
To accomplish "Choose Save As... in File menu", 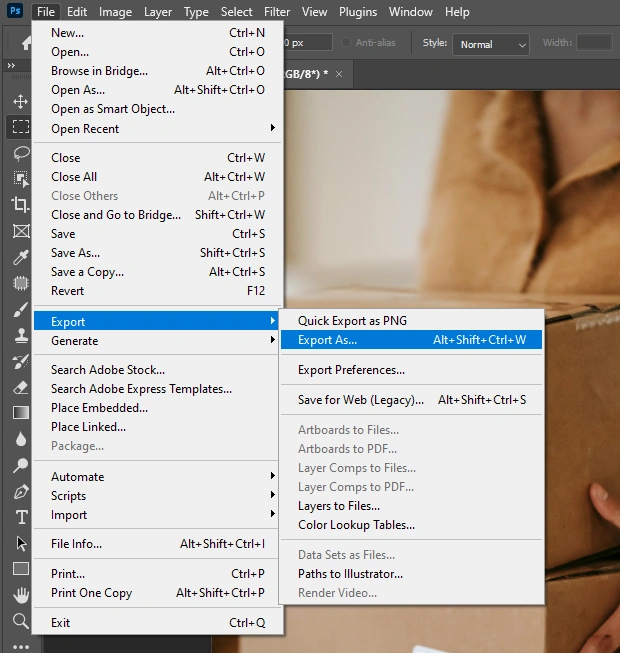I will click(157, 253).
